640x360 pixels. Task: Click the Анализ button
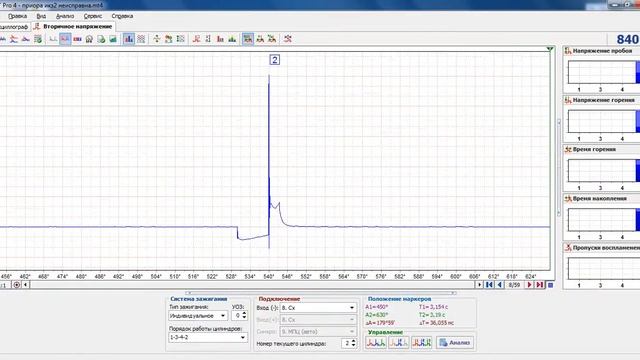[x=455, y=342]
